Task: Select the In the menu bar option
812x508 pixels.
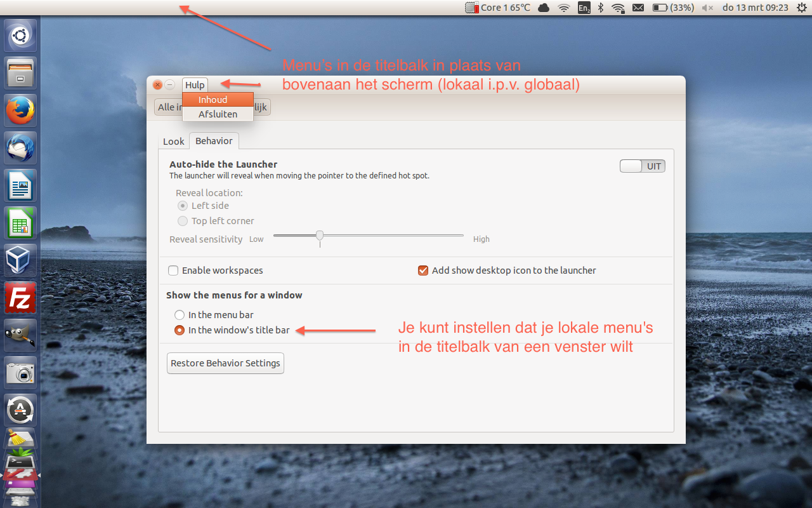Action: [x=180, y=315]
